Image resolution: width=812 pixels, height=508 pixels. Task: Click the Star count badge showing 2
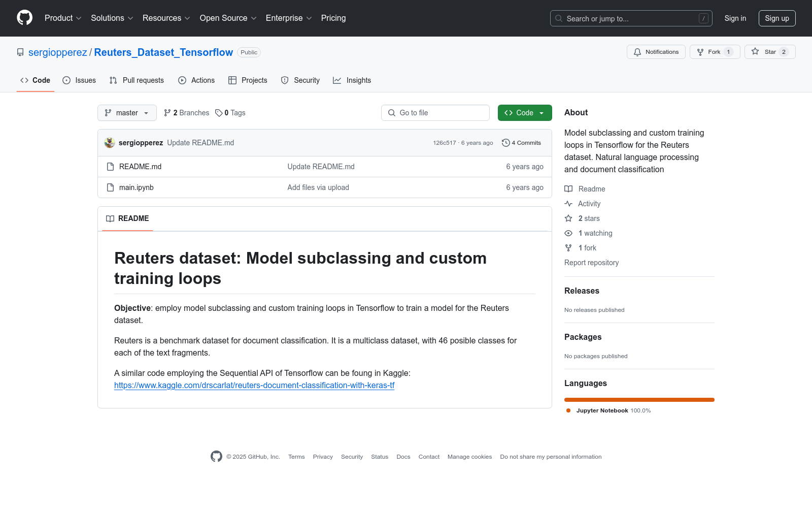[x=784, y=52]
